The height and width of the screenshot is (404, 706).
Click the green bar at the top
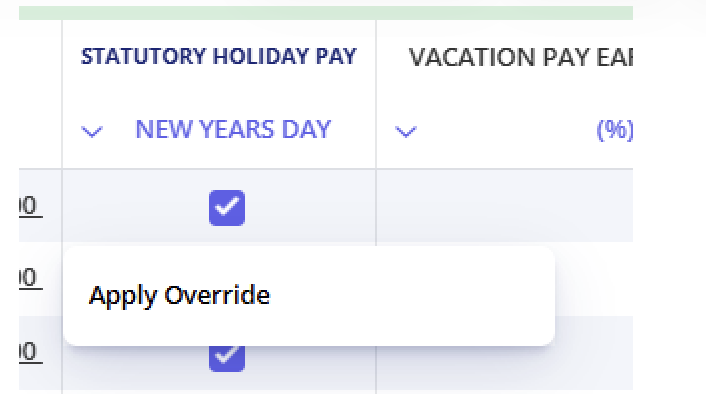pyautogui.click(x=326, y=12)
